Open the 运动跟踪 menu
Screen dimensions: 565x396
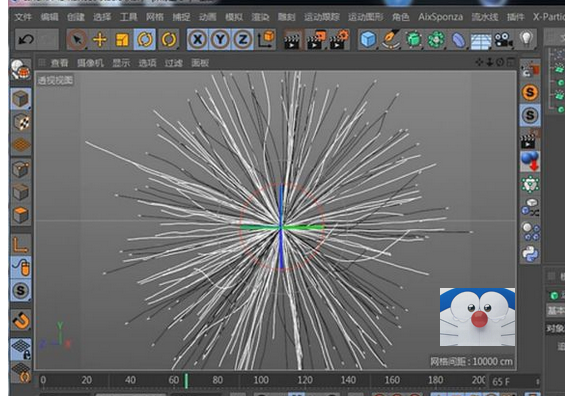click(x=321, y=17)
